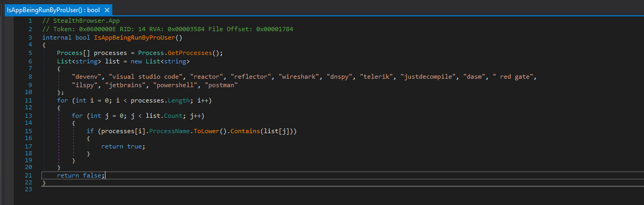The height and width of the screenshot is (205, 644).
Task: Click line number 15 in the gutter
Action: pyautogui.click(x=28, y=131)
